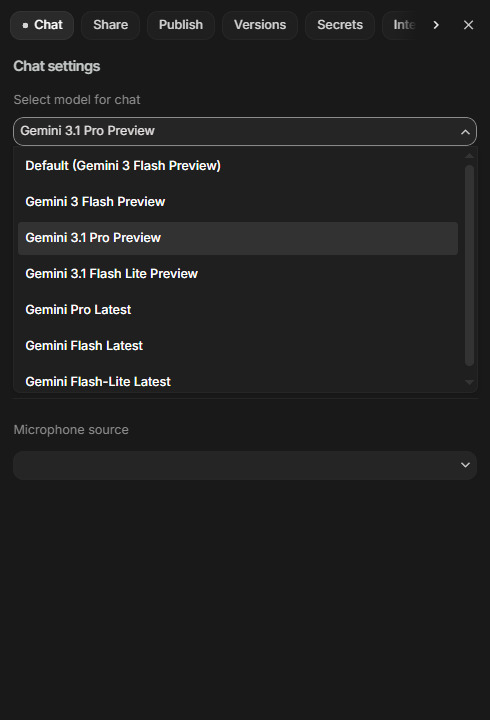490x720 pixels.
Task: Open the Chat tab
Action: pos(42,25)
